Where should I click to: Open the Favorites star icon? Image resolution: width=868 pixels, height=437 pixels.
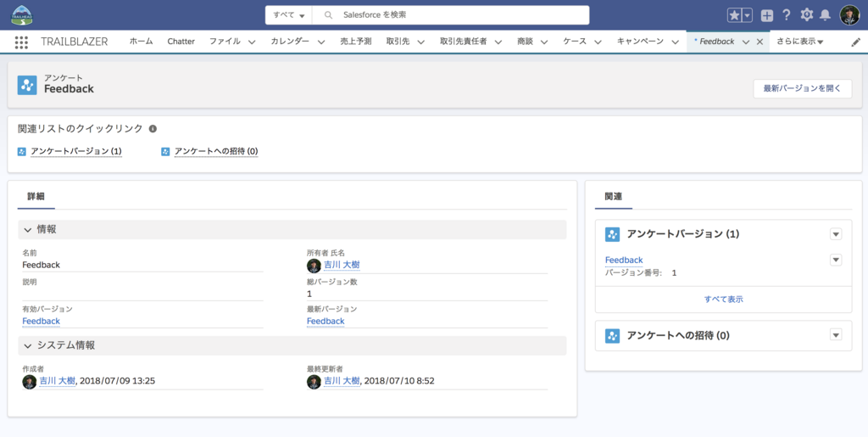tap(735, 15)
